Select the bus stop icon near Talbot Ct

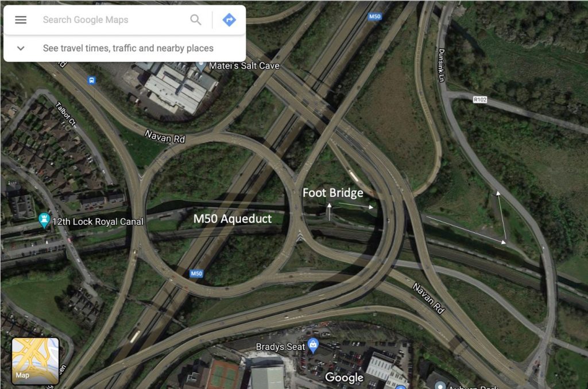click(x=92, y=80)
